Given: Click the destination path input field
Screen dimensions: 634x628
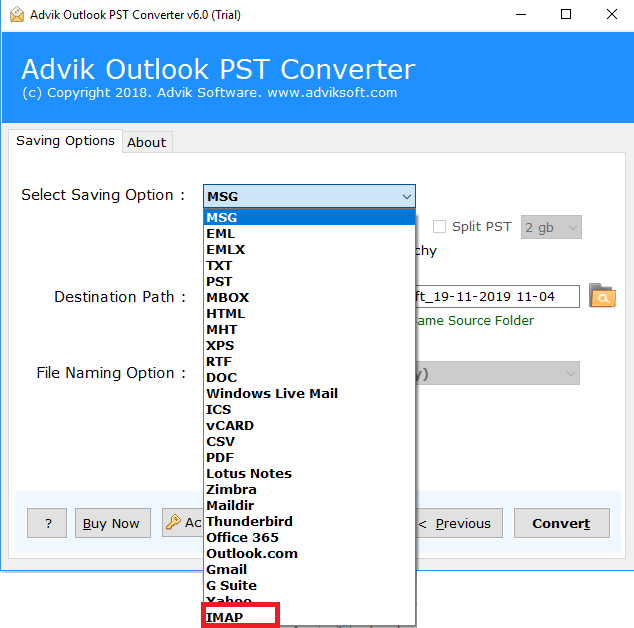Looking at the screenshot, I should pos(497,296).
